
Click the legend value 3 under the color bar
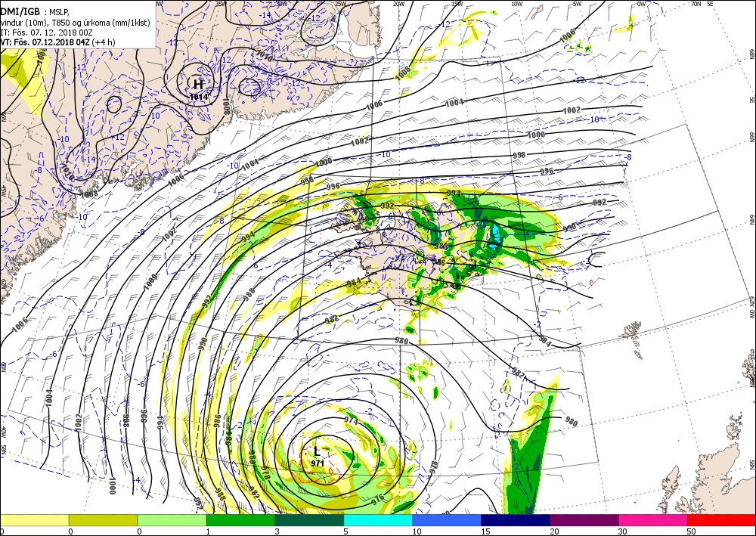click(x=277, y=531)
